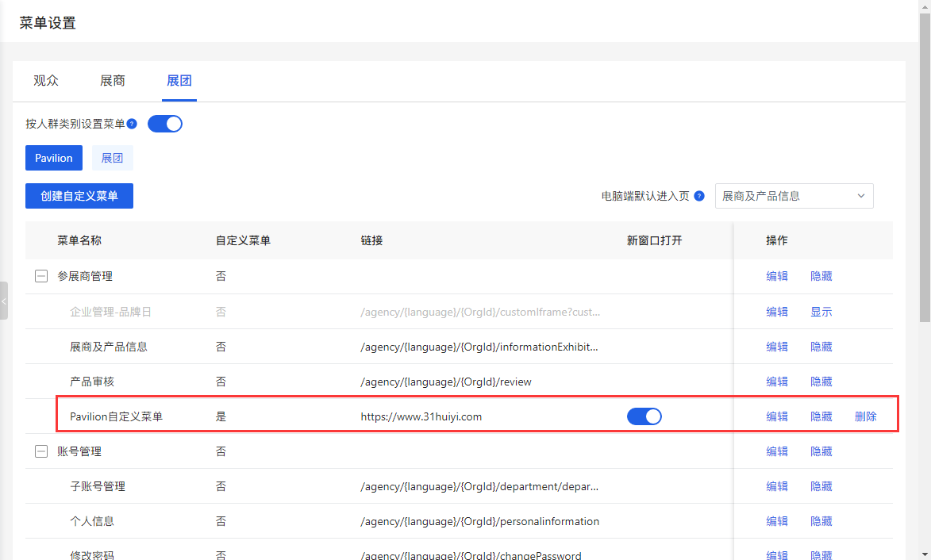931x560 pixels.
Task: Show the 企业管理-品牌日 menu item
Action: [x=821, y=311]
